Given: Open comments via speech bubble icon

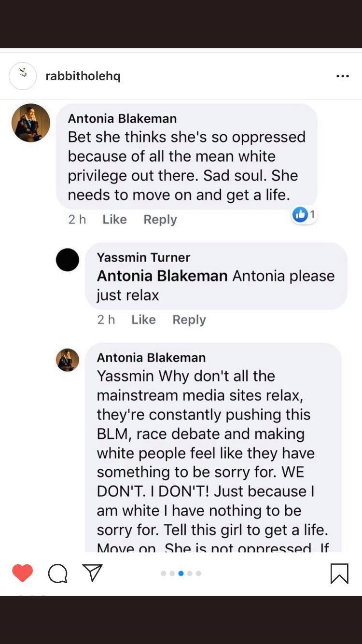Looking at the screenshot, I should [x=58, y=574].
